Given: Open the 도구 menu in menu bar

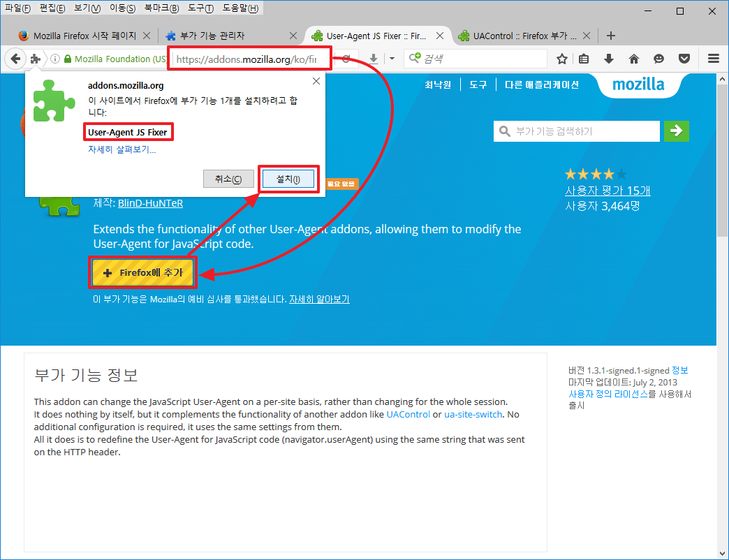Looking at the screenshot, I should click(x=199, y=8).
